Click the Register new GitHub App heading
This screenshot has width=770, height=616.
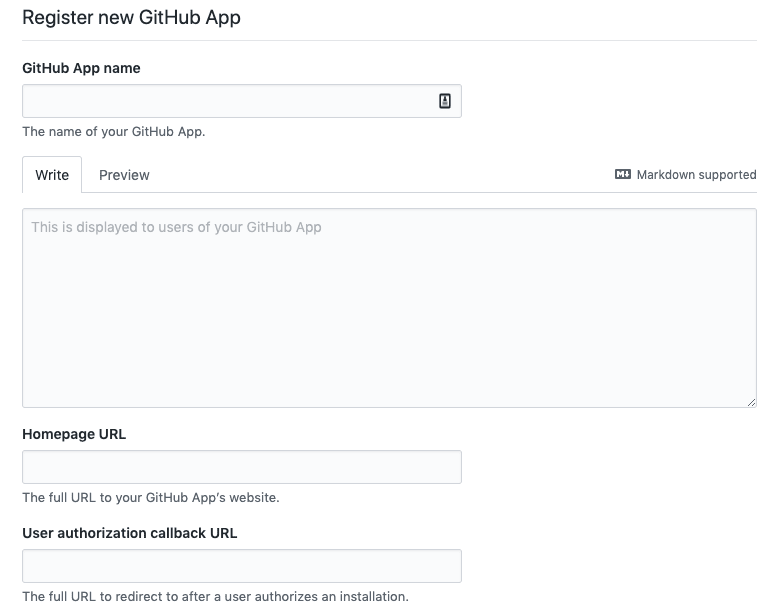point(132,18)
